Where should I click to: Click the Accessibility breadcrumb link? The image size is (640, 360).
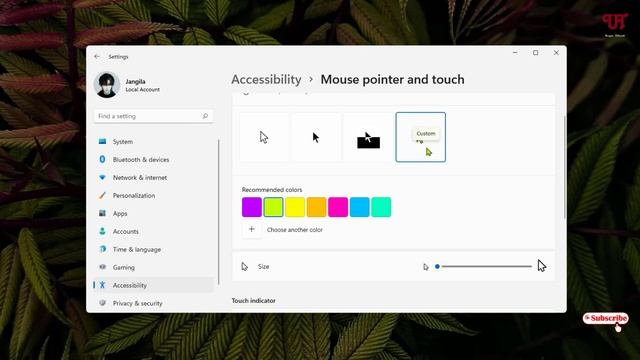click(266, 80)
